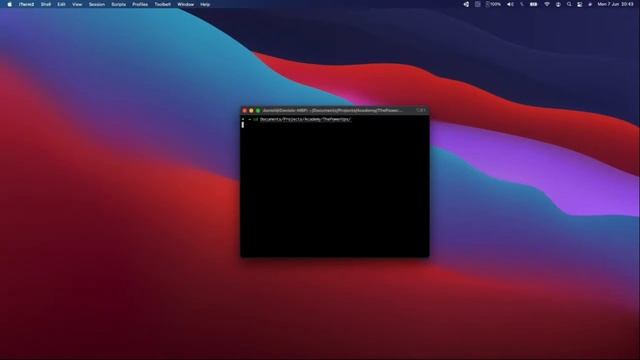Open the Toolbelt menu
This screenshot has width=640, height=360.
tap(162, 4)
